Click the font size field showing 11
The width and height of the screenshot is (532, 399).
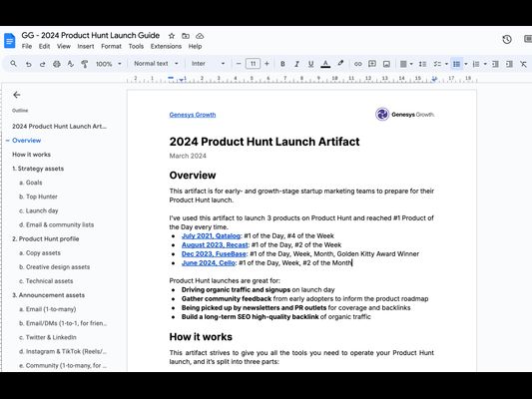coord(253,64)
